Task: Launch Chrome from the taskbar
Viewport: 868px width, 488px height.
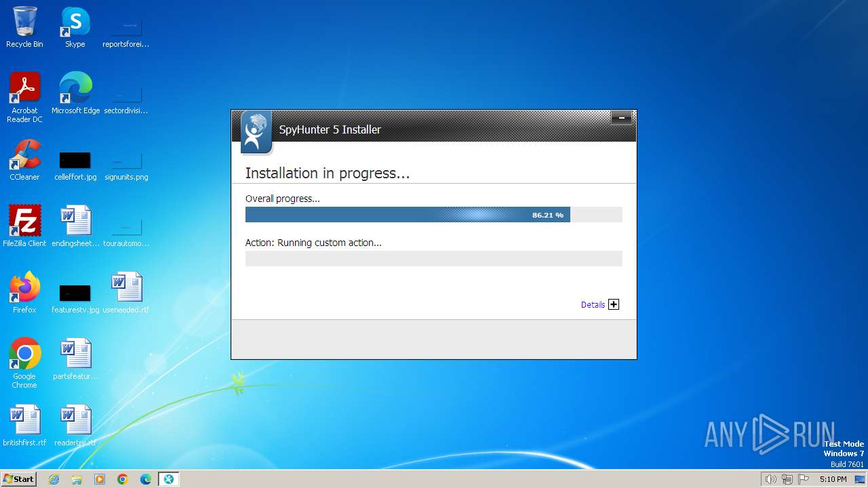Action: [123, 479]
